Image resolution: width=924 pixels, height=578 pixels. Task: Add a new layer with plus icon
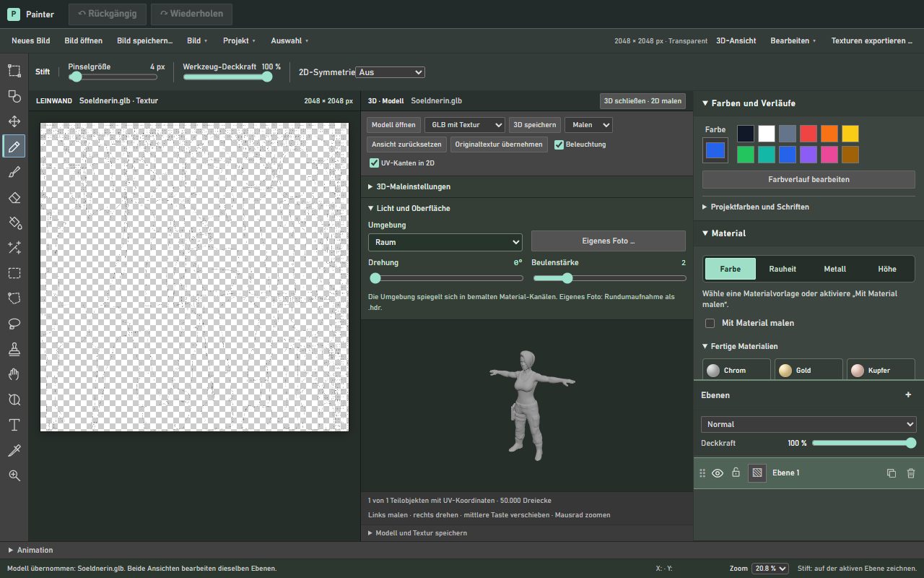point(908,395)
